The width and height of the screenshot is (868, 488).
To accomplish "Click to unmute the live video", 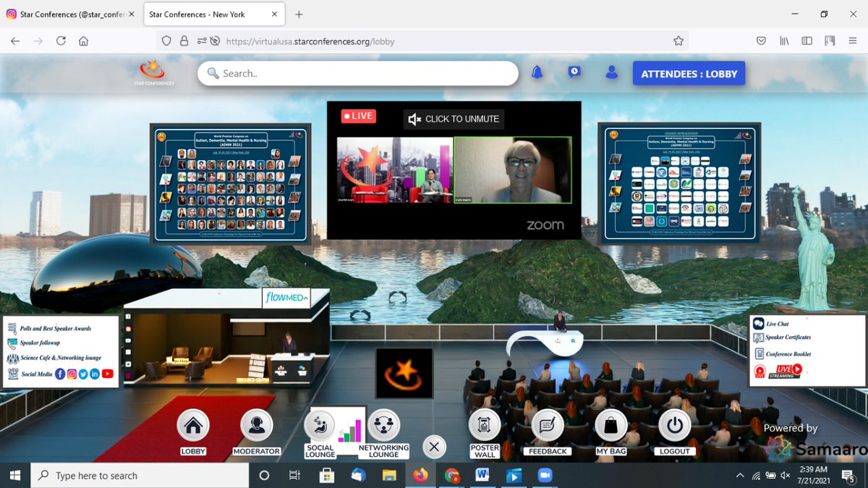I will [x=454, y=119].
